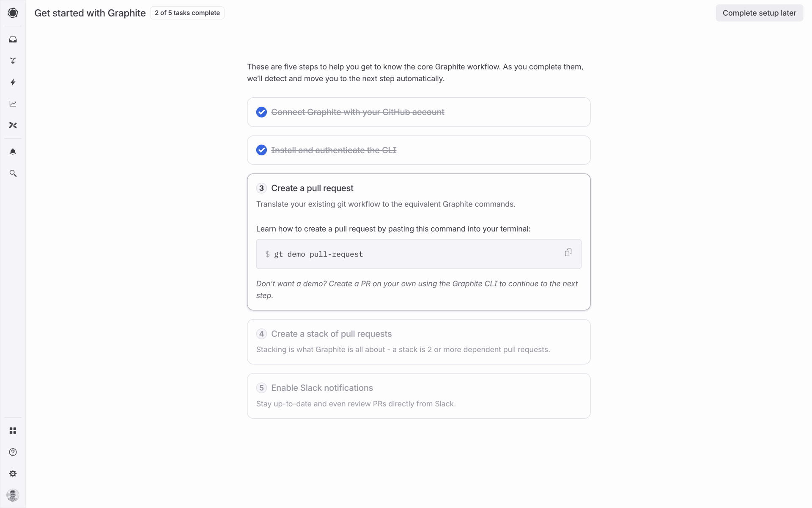The image size is (812, 508).
Task: Open the settings gear icon
Action: pos(13,474)
